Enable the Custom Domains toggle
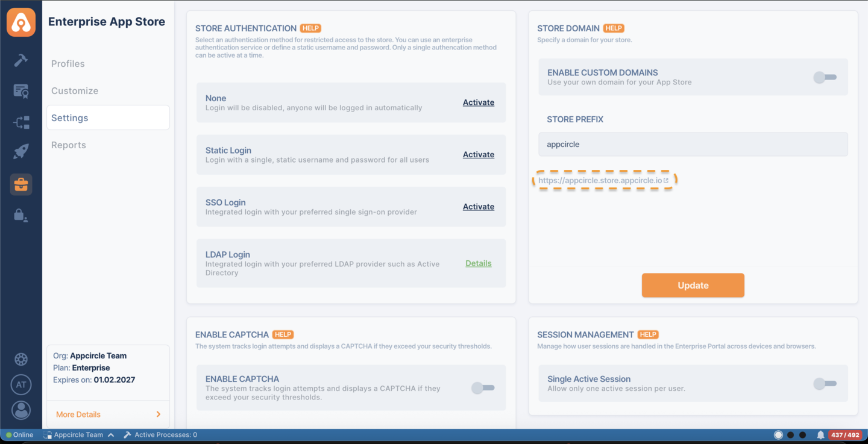 pos(825,77)
